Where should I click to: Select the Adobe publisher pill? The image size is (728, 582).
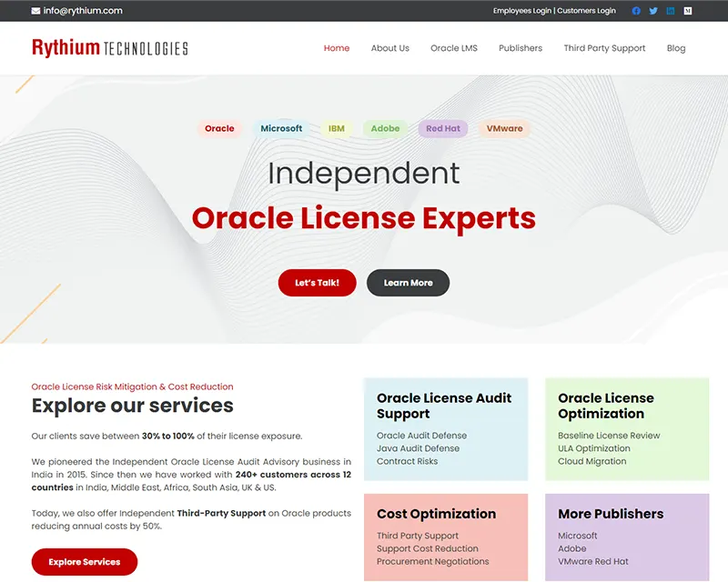click(x=385, y=128)
